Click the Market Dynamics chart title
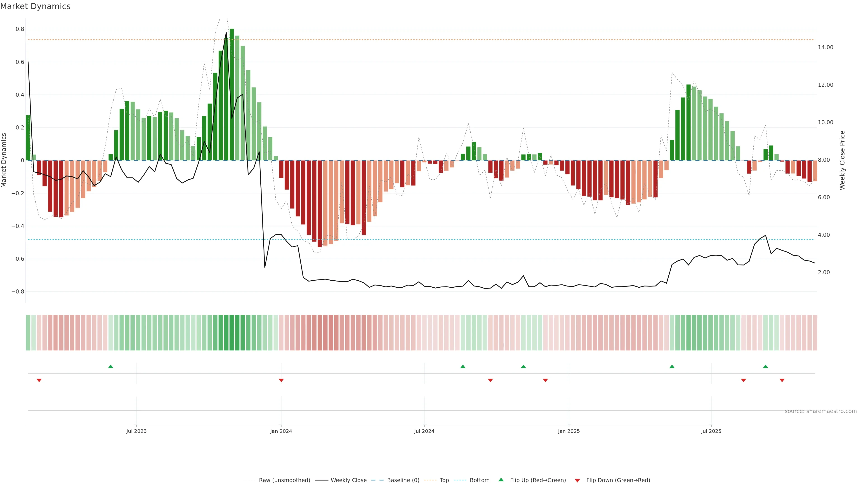868x488 pixels. 35,6
